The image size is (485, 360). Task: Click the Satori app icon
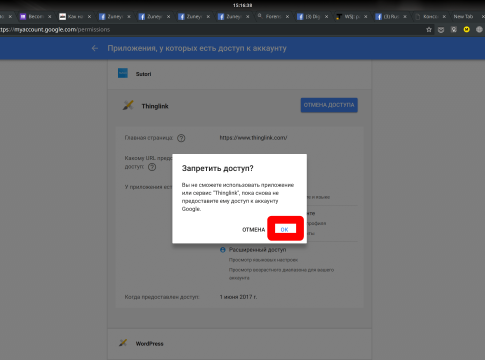pyautogui.click(x=123, y=73)
